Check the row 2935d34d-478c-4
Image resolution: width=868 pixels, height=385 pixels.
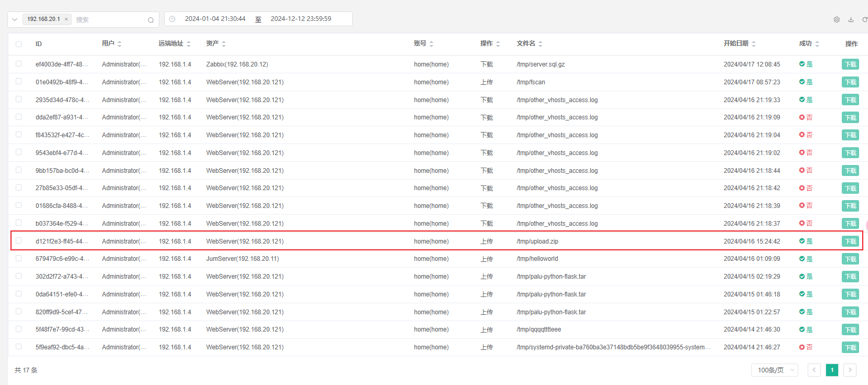tap(19, 100)
